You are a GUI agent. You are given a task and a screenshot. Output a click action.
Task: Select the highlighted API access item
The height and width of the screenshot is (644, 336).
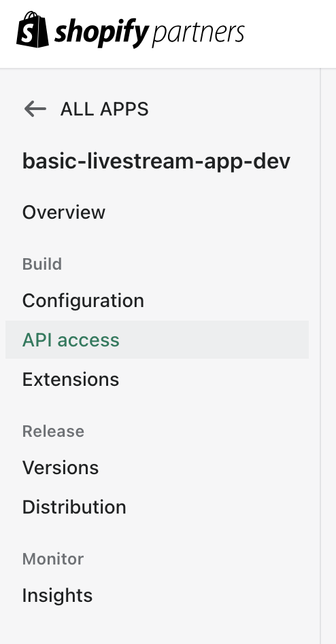(71, 340)
